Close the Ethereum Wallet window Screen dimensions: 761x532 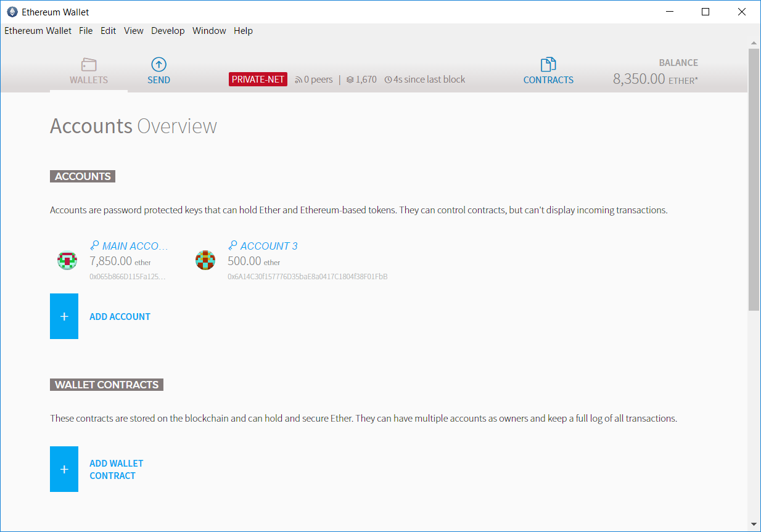[742, 12]
